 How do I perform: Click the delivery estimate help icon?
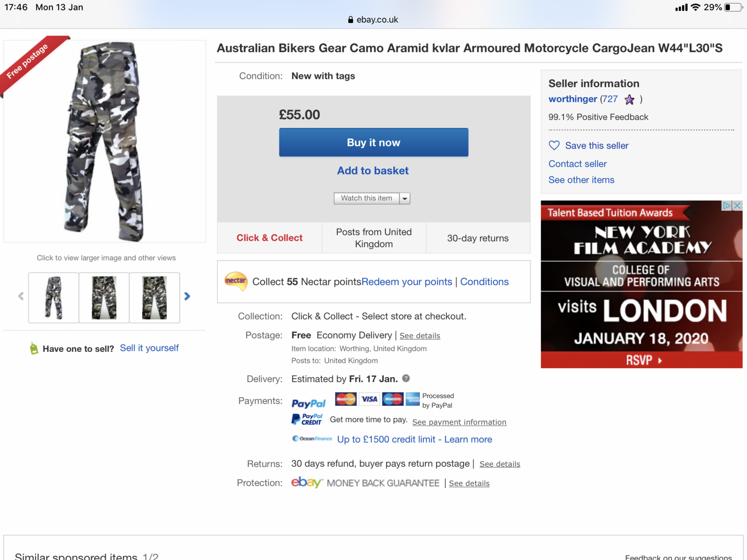tap(406, 378)
